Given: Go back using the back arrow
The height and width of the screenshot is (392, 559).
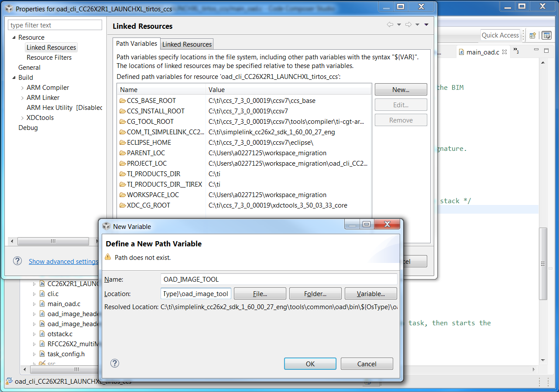Looking at the screenshot, I should pyautogui.click(x=390, y=25).
